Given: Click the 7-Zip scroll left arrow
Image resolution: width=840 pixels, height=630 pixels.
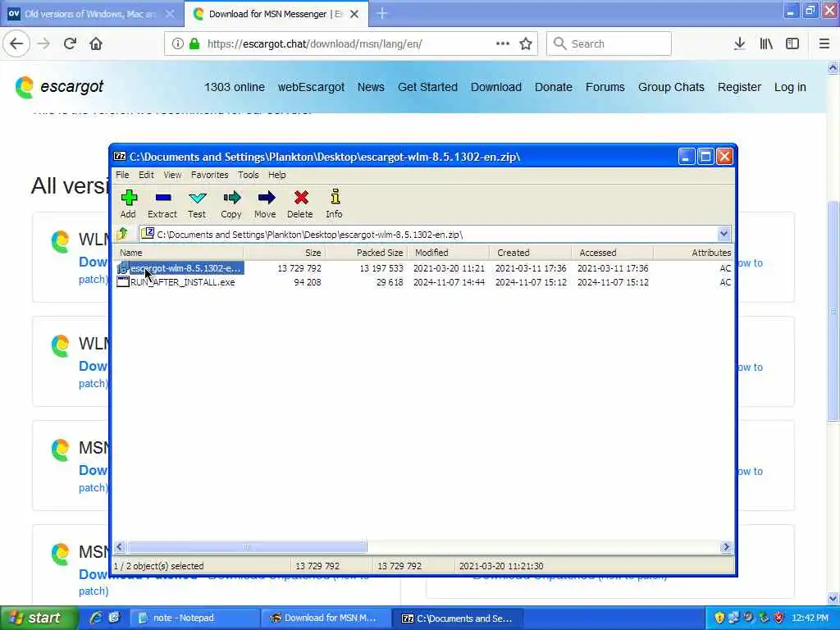Looking at the screenshot, I should pos(120,547).
